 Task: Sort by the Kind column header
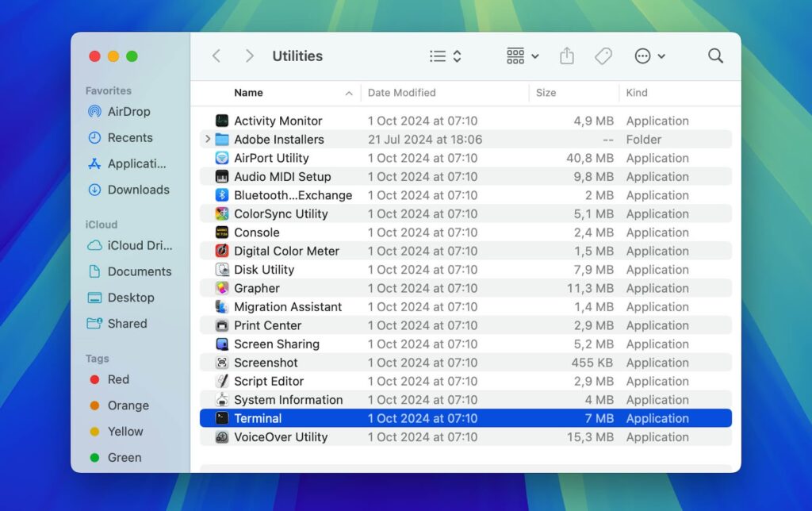[637, 93]
